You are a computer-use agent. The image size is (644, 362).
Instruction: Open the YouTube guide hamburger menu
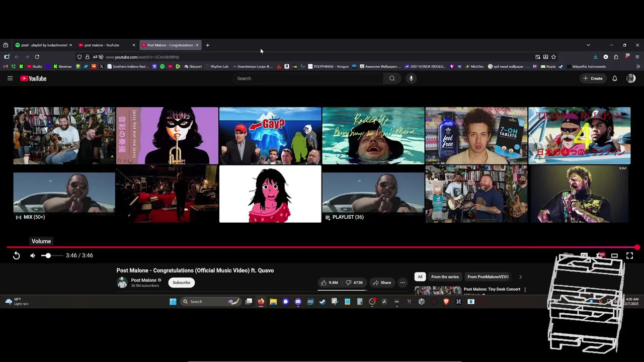coord(10,78)
